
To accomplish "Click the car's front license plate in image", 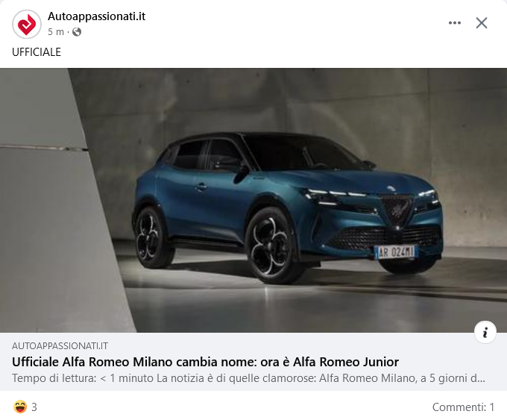I will (396, 252).
